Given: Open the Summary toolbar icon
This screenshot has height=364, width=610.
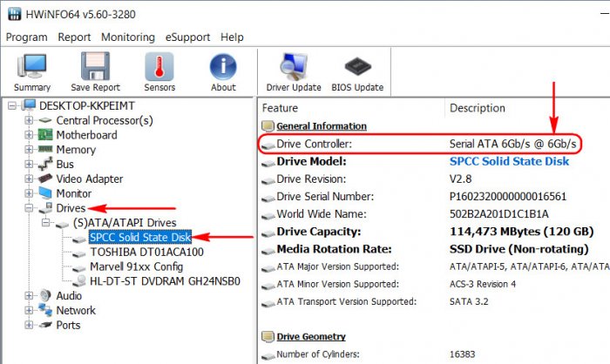Looking at the screenshot, I should tap(32, 67).
